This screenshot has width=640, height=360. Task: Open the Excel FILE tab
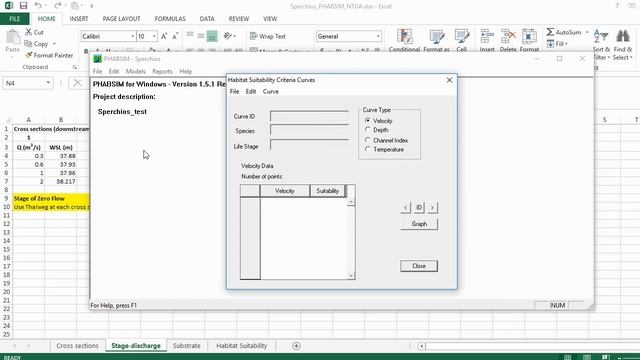coord(14,19)
